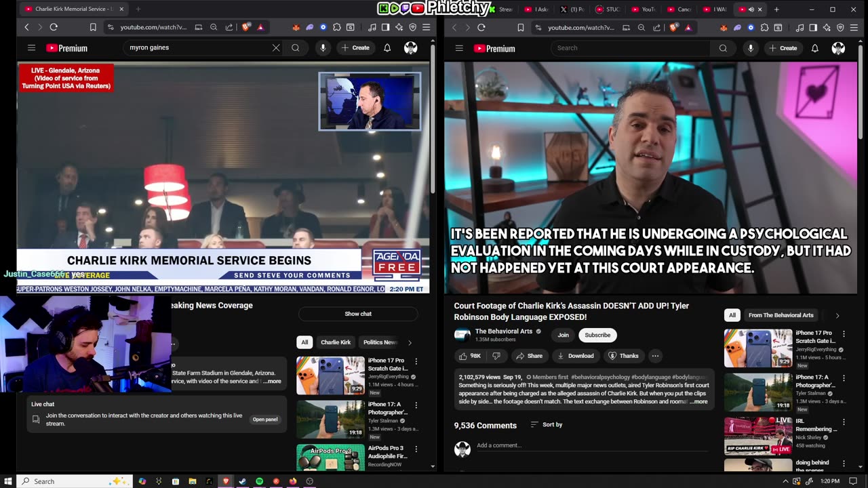Open options for right 'IRL Remembering' video
The image size is (868, 488).
844,422
